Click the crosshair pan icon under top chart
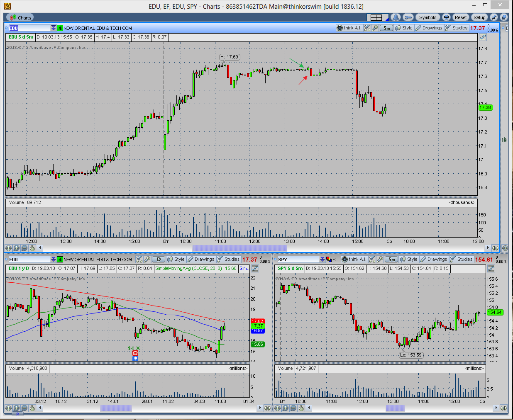Image resolution: width=513 pixels, height=420 pixels. tap(9, 248)
